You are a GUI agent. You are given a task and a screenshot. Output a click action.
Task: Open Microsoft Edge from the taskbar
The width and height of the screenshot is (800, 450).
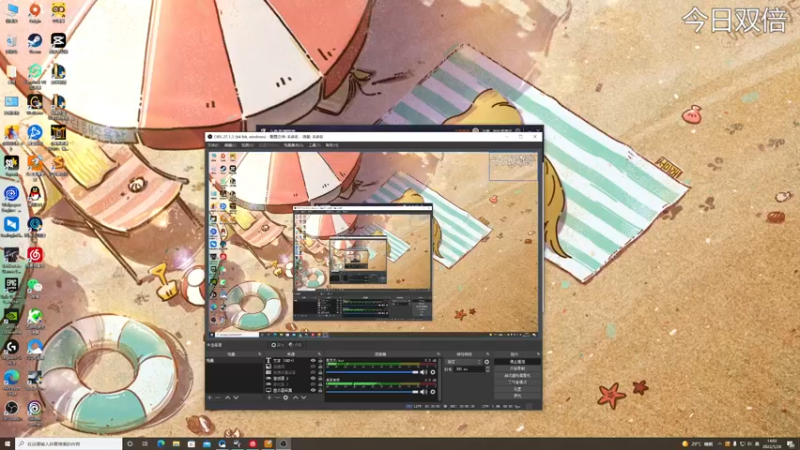click(161, 444)
